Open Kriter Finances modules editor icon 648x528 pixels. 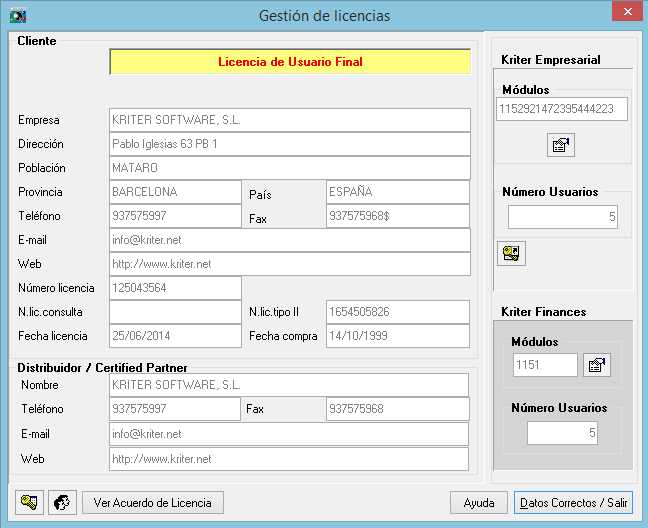pos(596,365)
